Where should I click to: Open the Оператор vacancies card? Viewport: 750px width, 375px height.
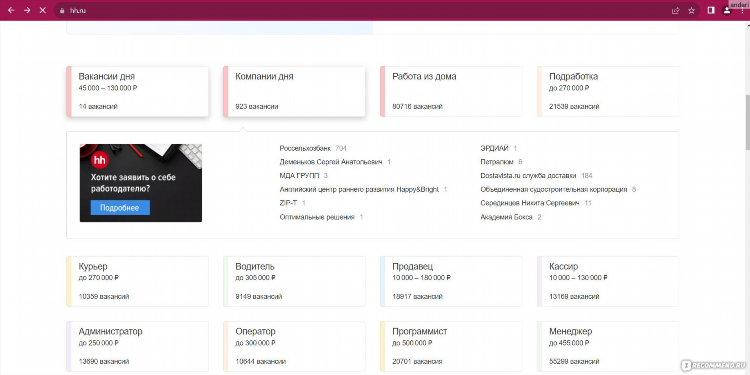point(294,346)
